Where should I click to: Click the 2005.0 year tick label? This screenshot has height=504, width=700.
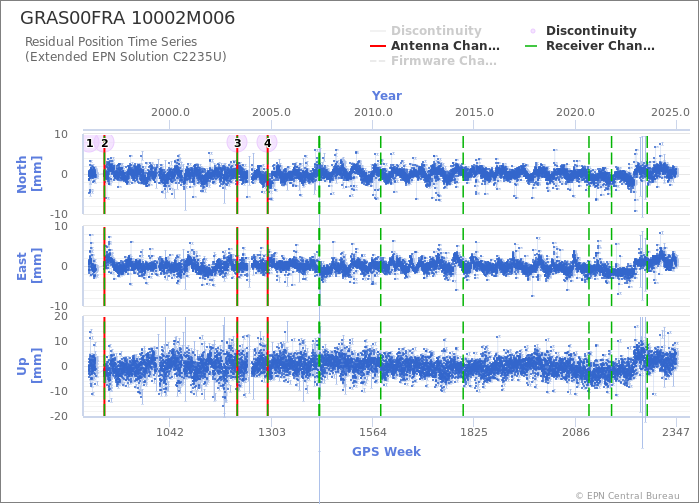pyautogui.click(x=271, y=112)
